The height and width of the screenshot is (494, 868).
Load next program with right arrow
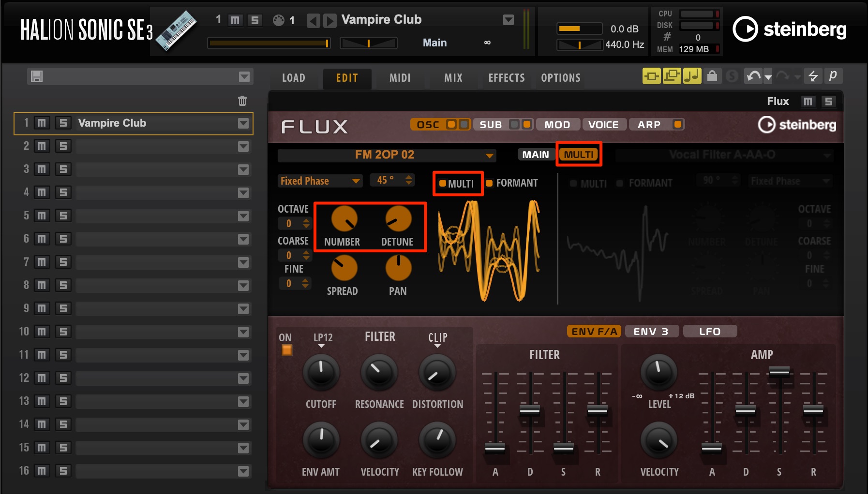pos(330,21)
